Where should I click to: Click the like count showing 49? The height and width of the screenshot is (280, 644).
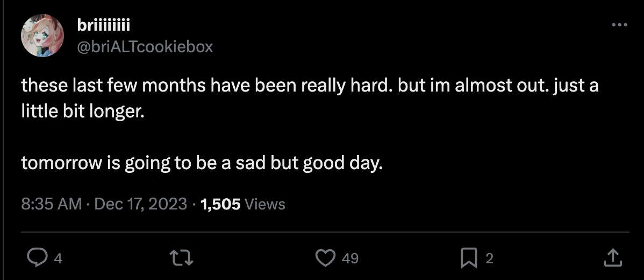tap(350, 259)
